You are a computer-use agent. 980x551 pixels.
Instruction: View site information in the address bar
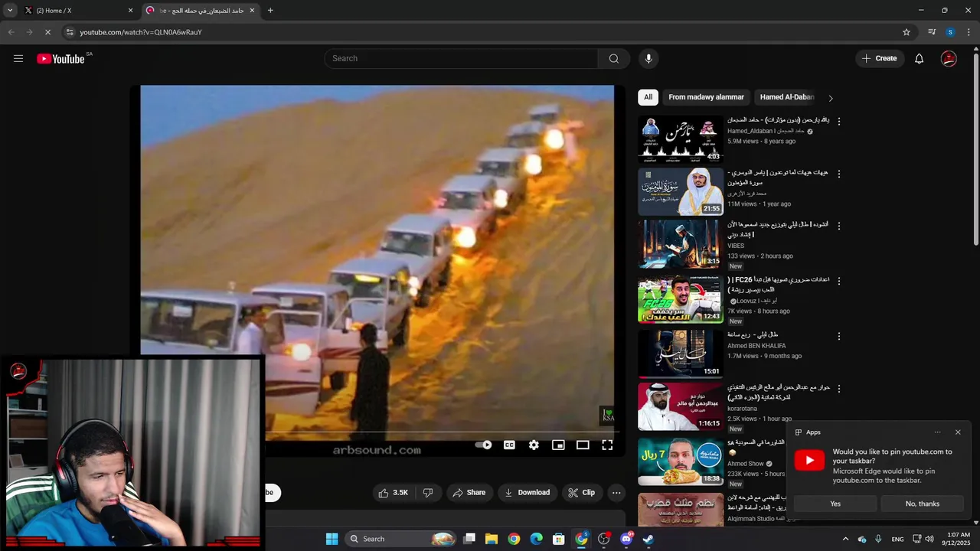tap(70, 32)
